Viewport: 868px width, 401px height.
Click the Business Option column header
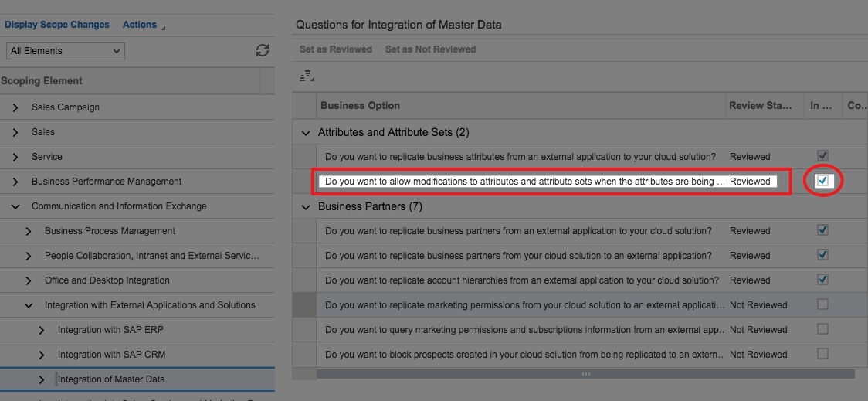360,106
